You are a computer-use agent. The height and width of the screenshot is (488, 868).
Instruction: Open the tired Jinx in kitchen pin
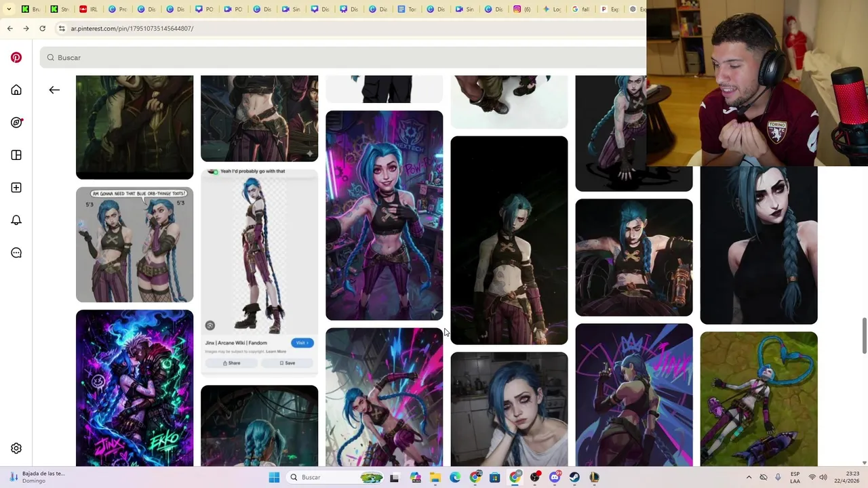(x=509, y=409)
